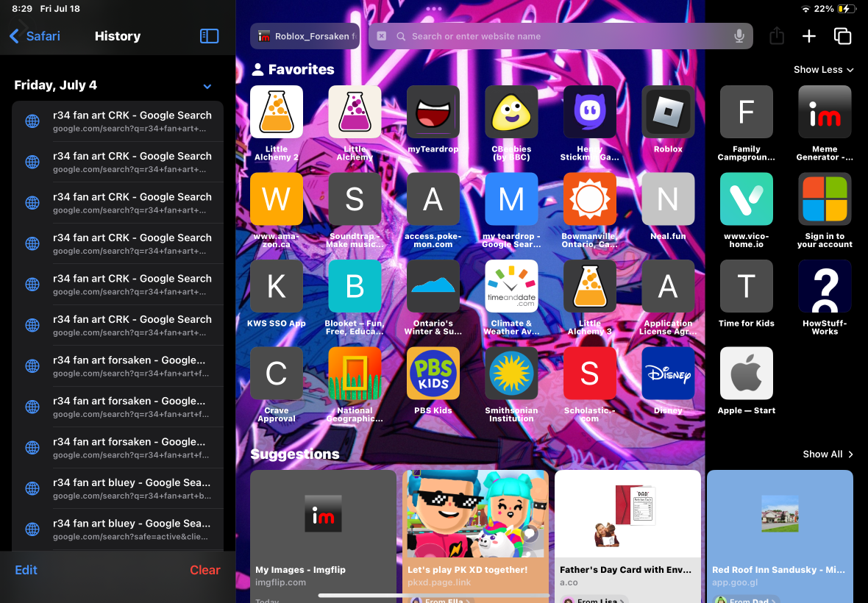
Task: Open the Meme Generator favorite
Action: tap(825, 112)
